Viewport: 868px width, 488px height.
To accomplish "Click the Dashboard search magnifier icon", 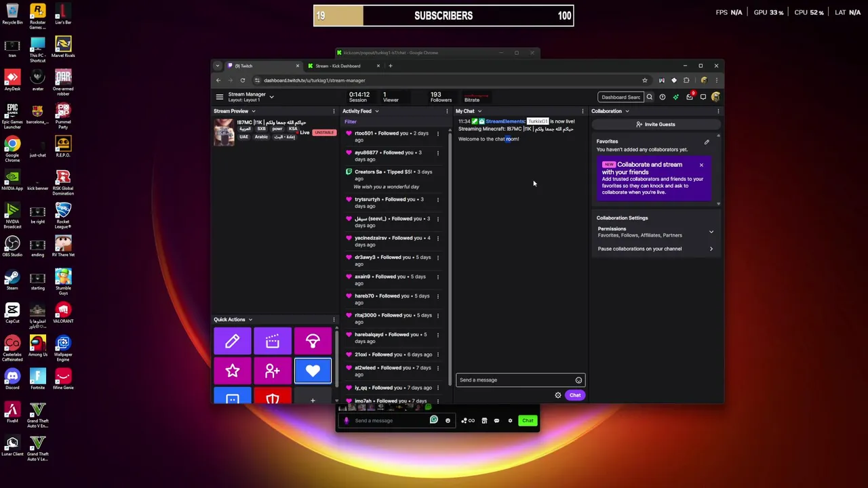I will point(649,97).
